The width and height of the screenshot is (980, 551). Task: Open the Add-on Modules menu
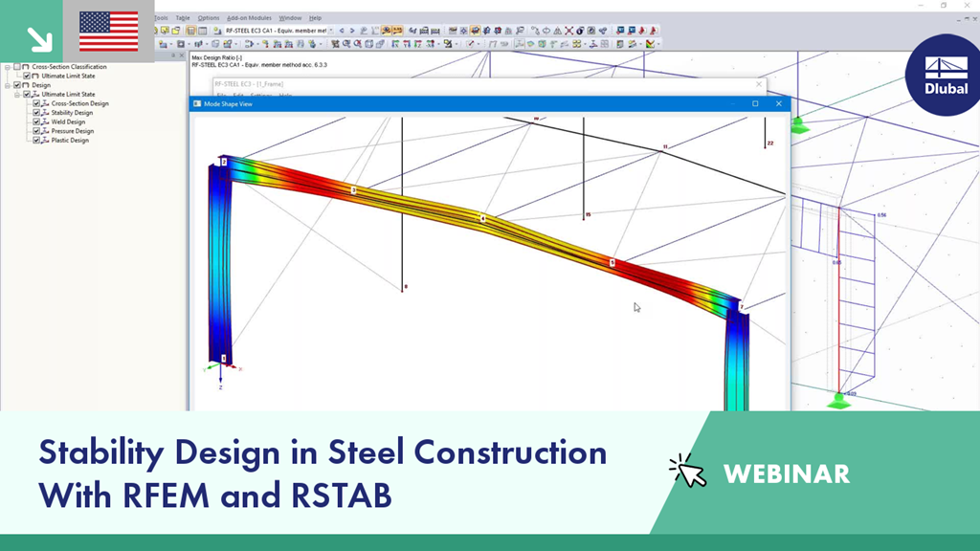pos(250,18)
